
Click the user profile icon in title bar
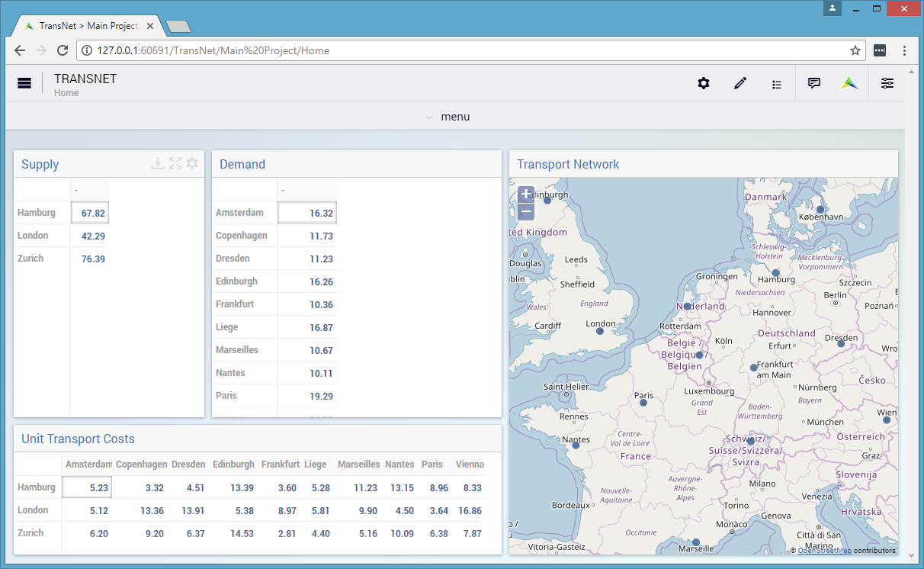[833, 8]
